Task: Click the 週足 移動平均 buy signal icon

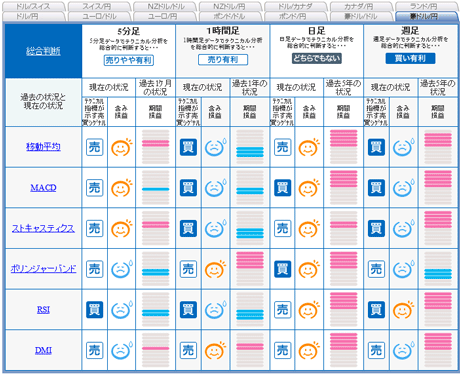Action: pyautogui.click(x=376, y=147)
